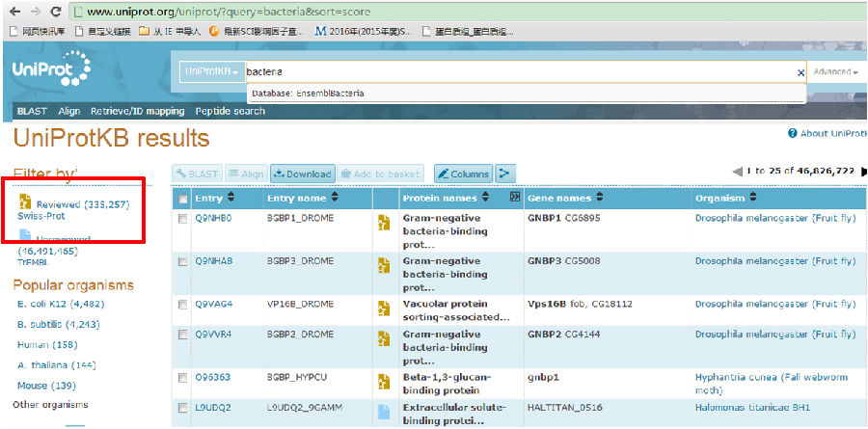Tick the checkbox for entry Q9NHB0
The image size is (868, 429).
(x=182, y=219)
